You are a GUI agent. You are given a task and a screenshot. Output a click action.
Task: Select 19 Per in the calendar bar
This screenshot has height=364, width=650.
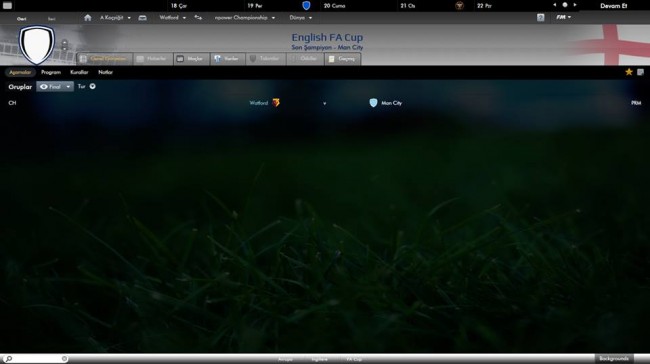point(255,6)
